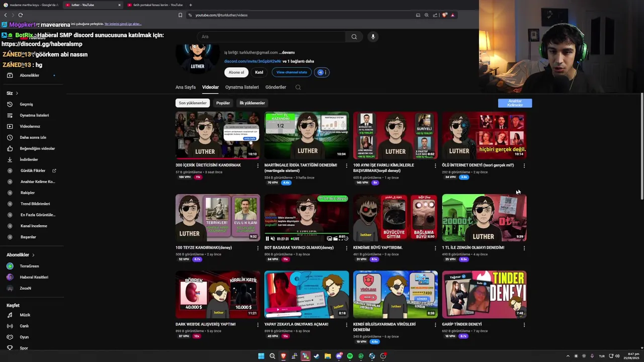Open TerraGreen subscription channel

tap(29, 266)
